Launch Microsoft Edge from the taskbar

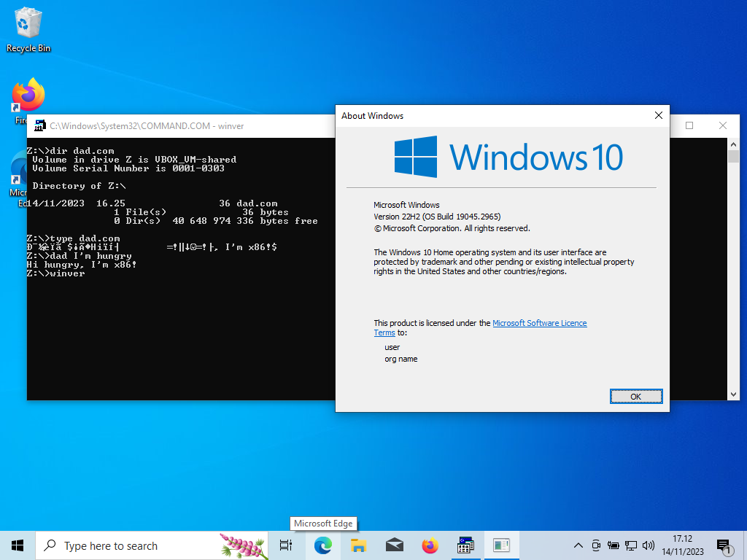pyautogui.click(x=322, y=545)
